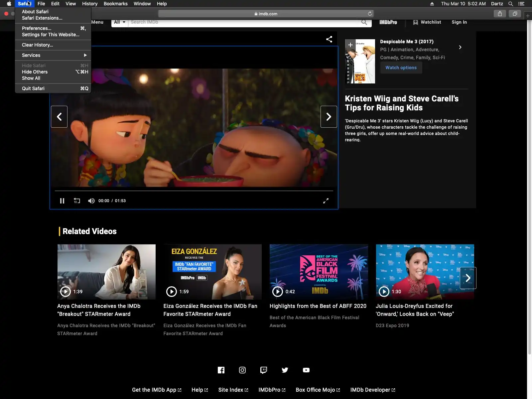This screenshot has width=532, height=399.
Task: Quit Safari from the menu
Action: click(53, 88)
